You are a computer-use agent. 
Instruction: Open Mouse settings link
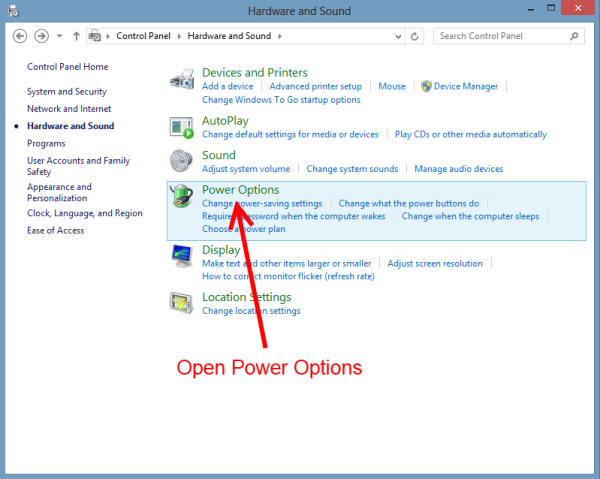point(392,86)
